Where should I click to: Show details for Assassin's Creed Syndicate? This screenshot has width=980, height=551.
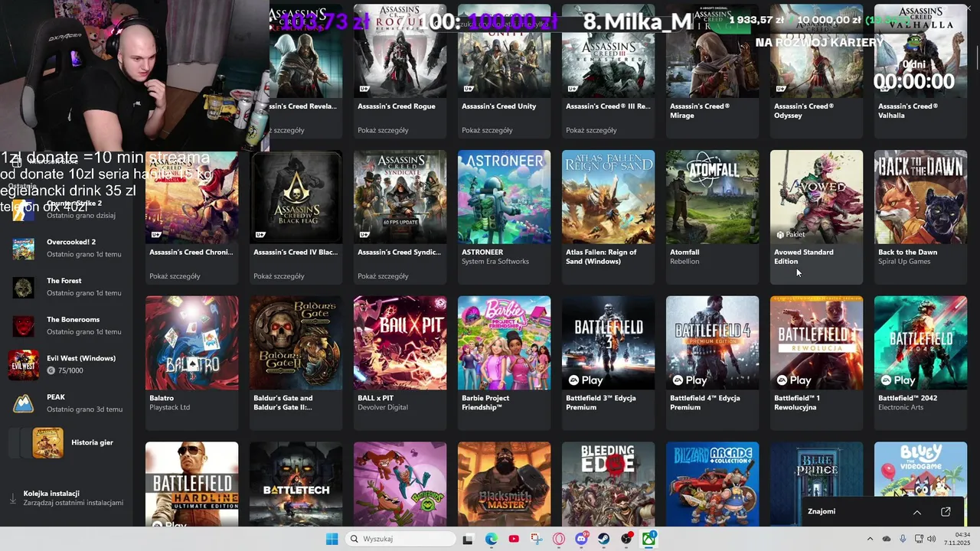383,276
